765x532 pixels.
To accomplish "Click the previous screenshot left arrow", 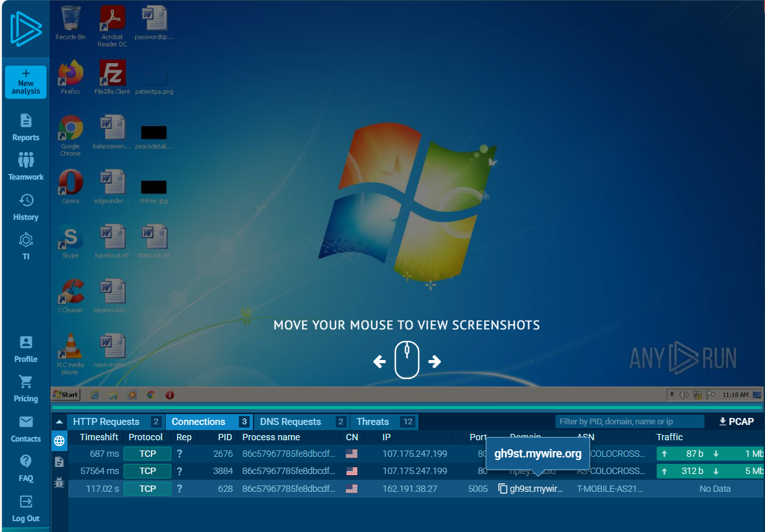I will click(x=380, y=362).
